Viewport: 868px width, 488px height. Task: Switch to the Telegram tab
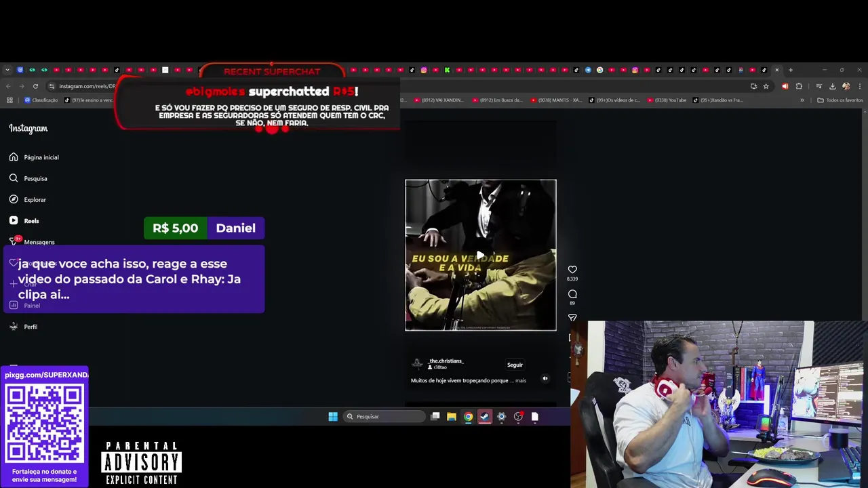(x=588, y=70)
